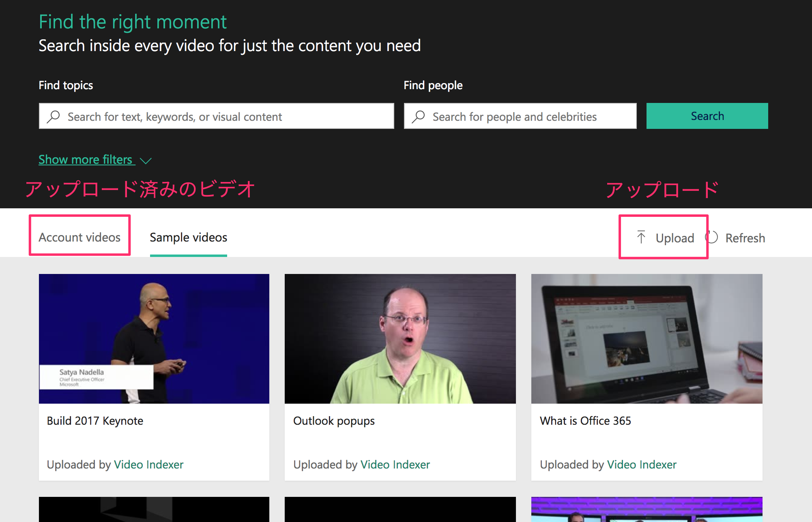812x522 pixels.
Task: Click the Outlook popups title
Action: (334, 421)
